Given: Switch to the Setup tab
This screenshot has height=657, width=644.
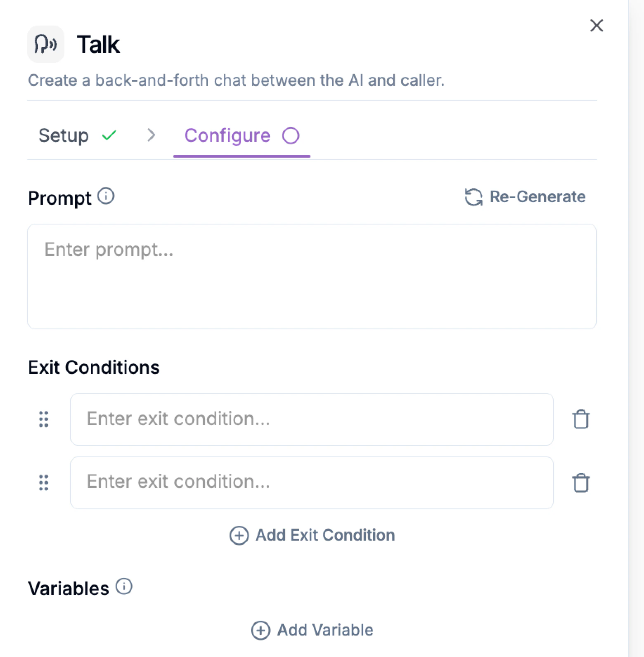Looking at the screenshot, I should point(64,135).
